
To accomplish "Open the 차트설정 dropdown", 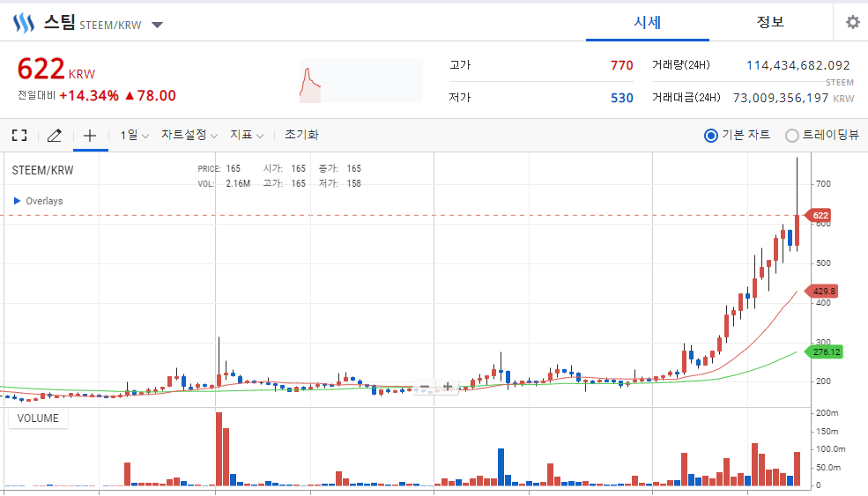I will [x=189, y=135].
